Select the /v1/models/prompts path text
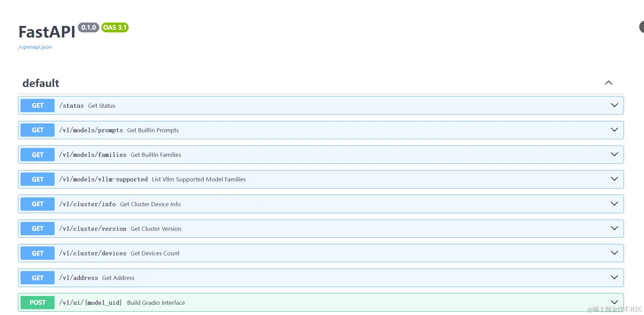644x315 pixels. click(x=91, y=130)
